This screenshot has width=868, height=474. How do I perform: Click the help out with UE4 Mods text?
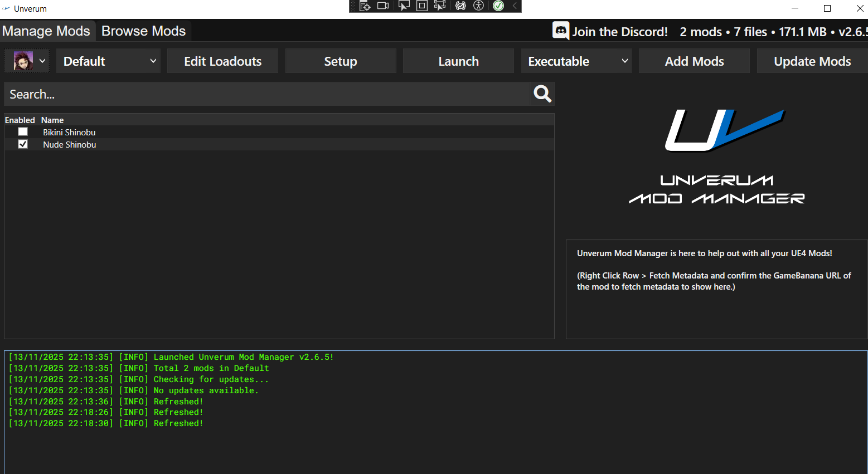(x=705, y=253)
